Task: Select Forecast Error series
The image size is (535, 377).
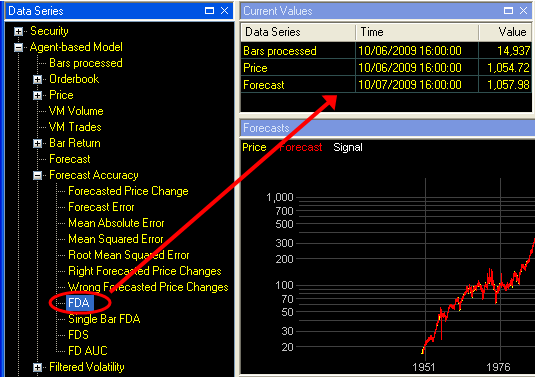Action: click(x=101, y=207)
